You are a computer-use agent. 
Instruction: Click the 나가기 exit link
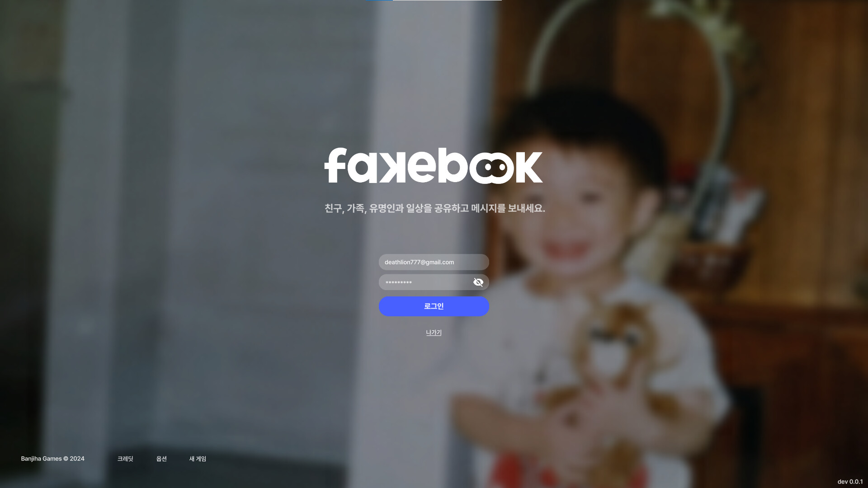pyautogui.click(x=434, y=333)
